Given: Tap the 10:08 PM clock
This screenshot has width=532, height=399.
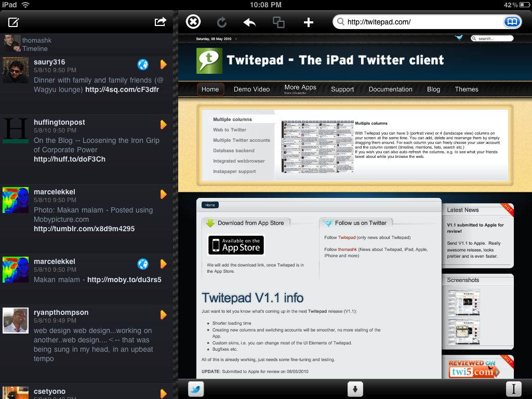Looking at the screenshot, I should (x=265, y=5).
